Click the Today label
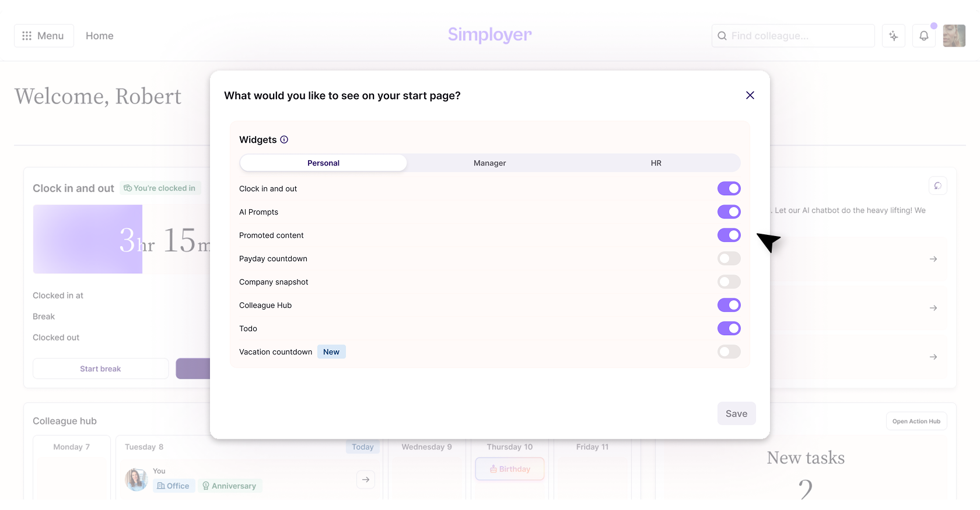 pyautogui.click(x=362, y=447)
